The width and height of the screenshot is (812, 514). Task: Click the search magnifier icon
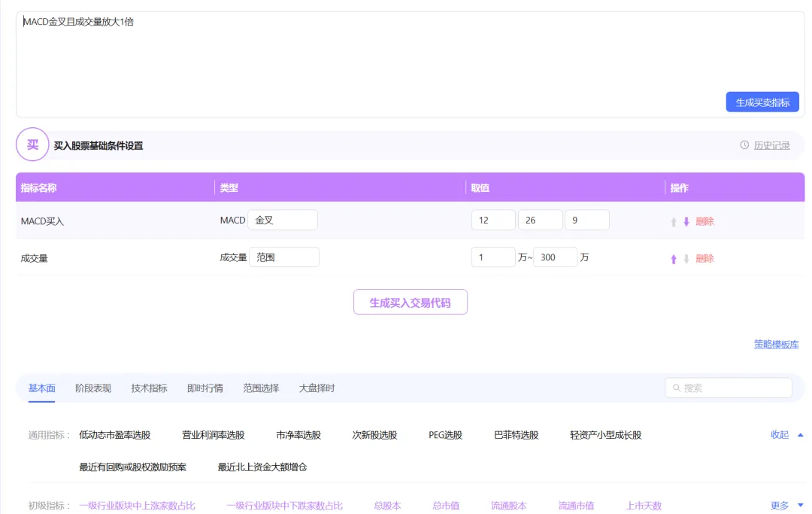(677, 388)
